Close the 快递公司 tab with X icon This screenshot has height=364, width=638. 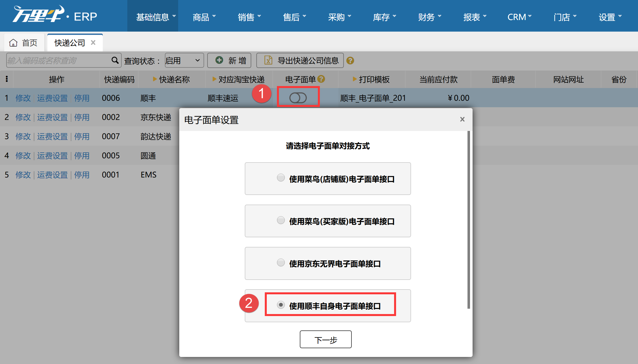point(93,43)
